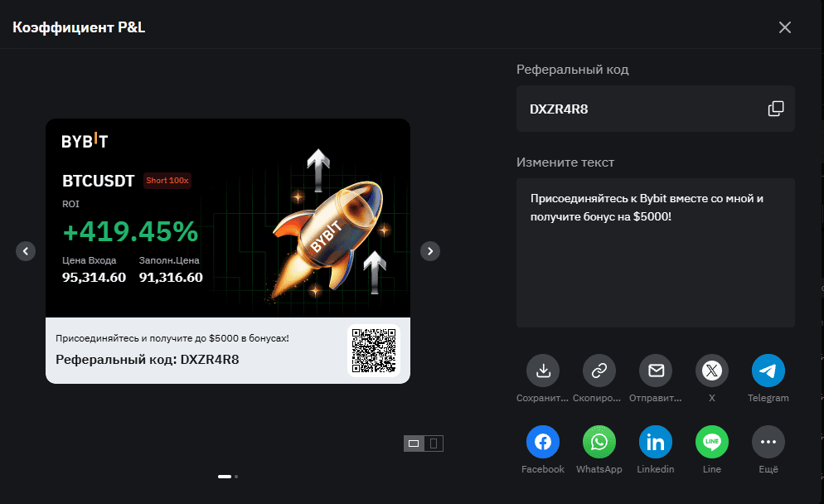
Task: Share the card on LinkedIn
Action: point(656,443)
